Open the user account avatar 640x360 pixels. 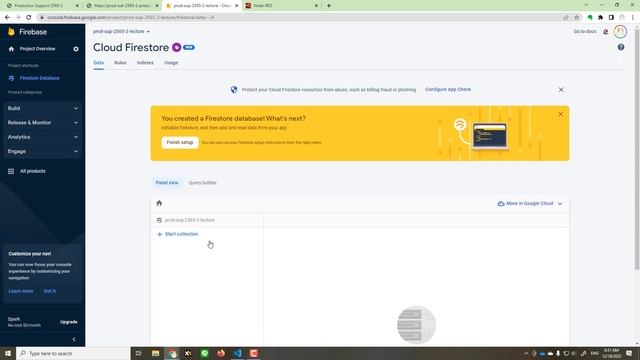[x=620, y=31]
